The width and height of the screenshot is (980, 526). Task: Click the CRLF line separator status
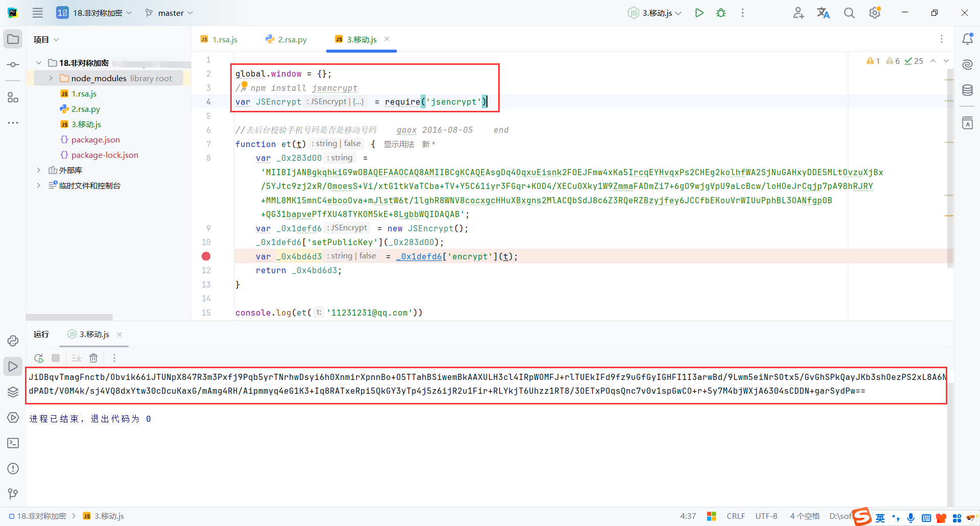point(736,516)
